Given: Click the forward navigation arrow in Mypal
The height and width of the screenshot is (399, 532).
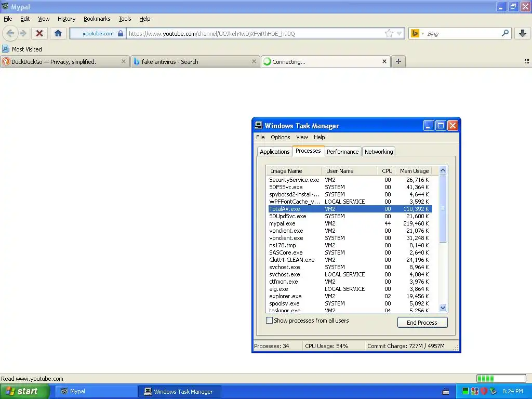Looking at the screenshot, I should [23, 33].
